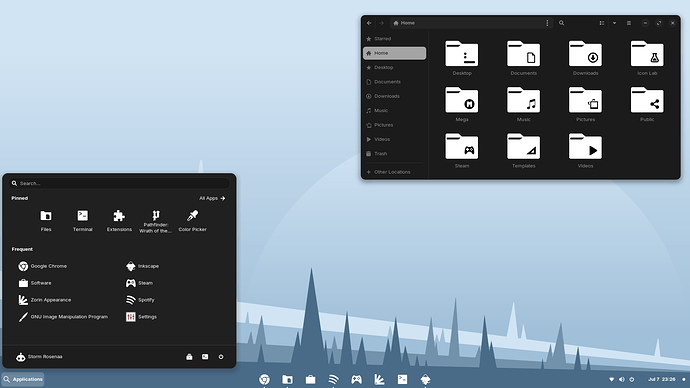Launch Steam from the Frequent list

[139, 283]
